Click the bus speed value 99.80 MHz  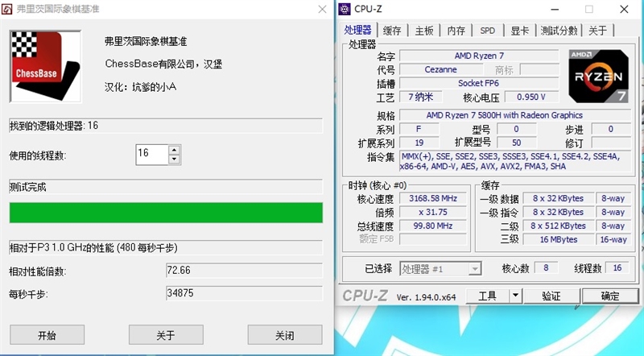tap(433, 226)
